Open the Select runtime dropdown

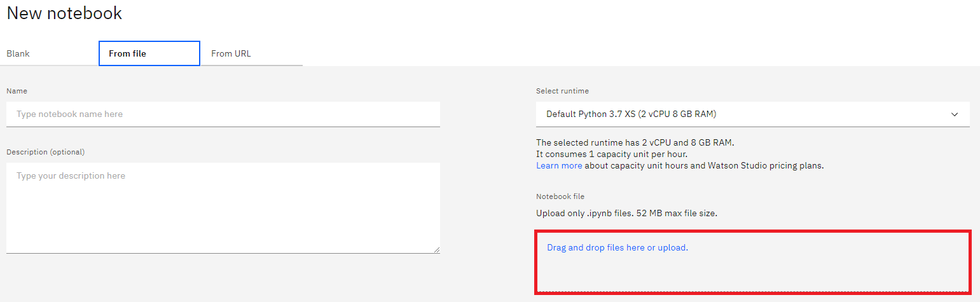point(753,114)
